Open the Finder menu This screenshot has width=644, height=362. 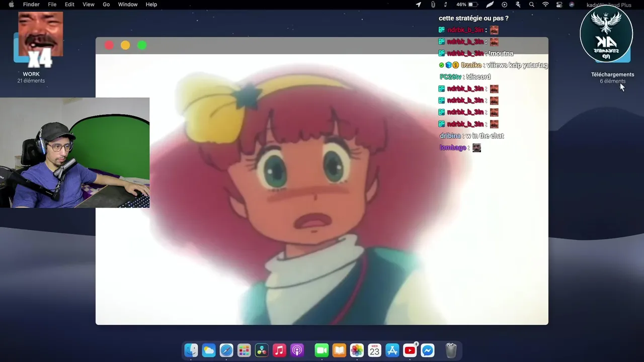[31, 5]
